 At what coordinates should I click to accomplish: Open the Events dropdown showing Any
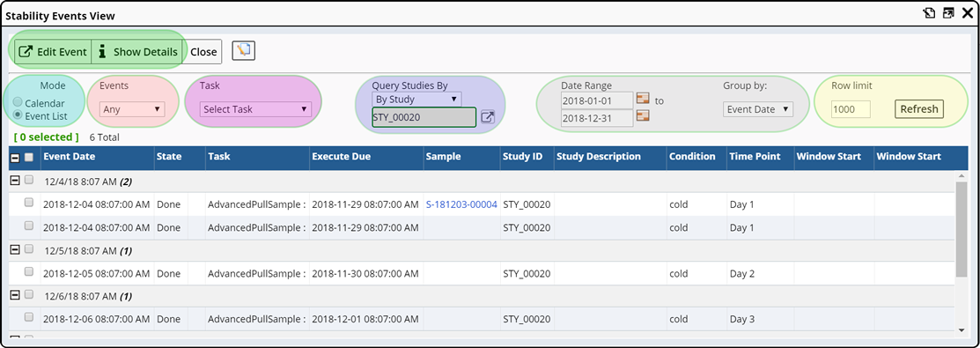coord(132,109)
